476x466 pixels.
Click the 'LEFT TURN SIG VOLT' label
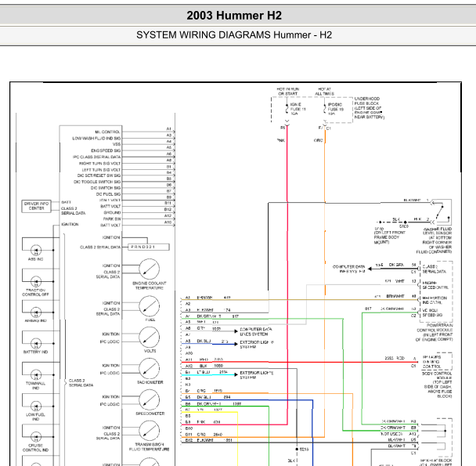click(101, 170)
